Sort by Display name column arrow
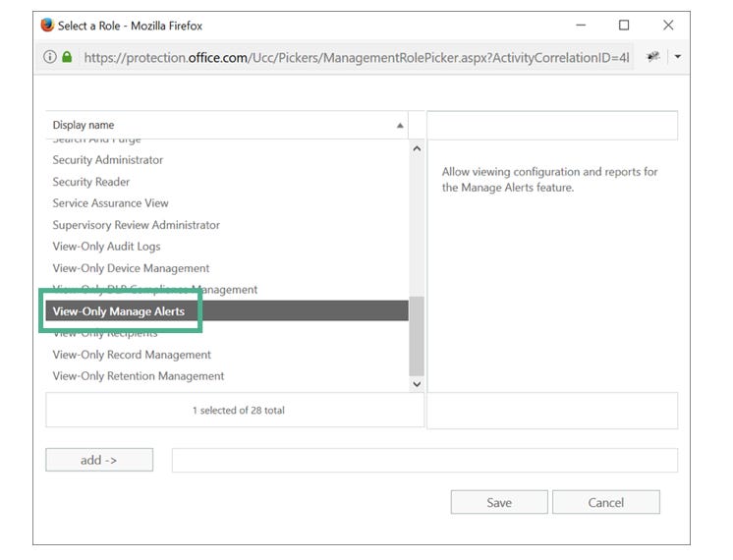This screenshot has height=560, width=733. pyautogui.click(x=400, y=126)
